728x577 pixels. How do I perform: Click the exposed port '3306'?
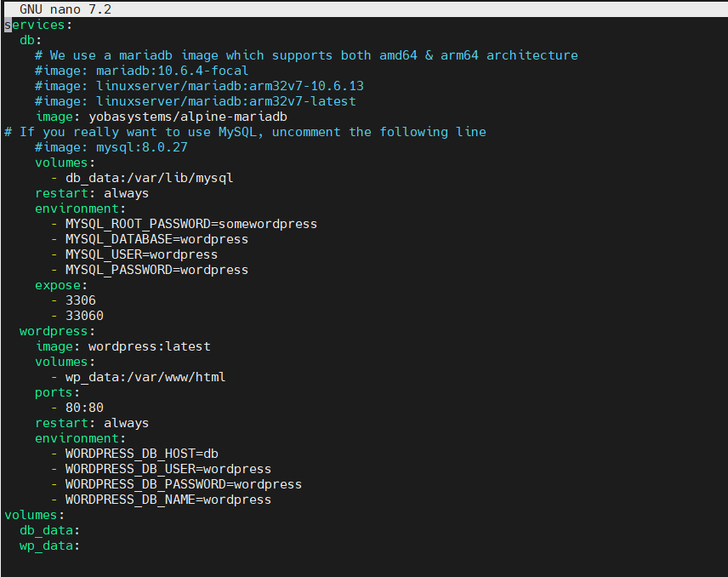(x=81, y=300)
